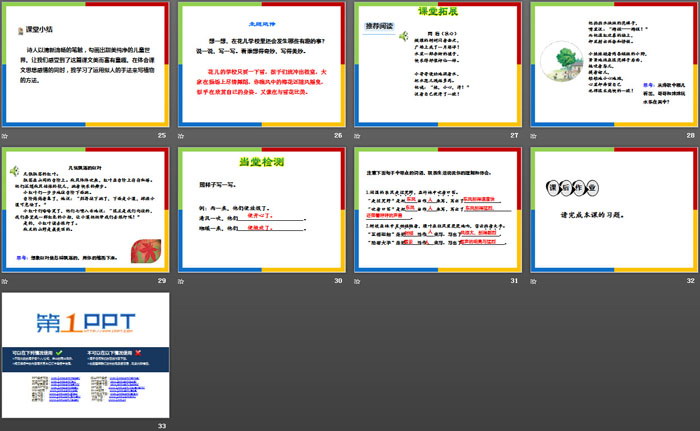700x431 pixels.
Task: Click slide number 29 label
Action: pos(162,281)
